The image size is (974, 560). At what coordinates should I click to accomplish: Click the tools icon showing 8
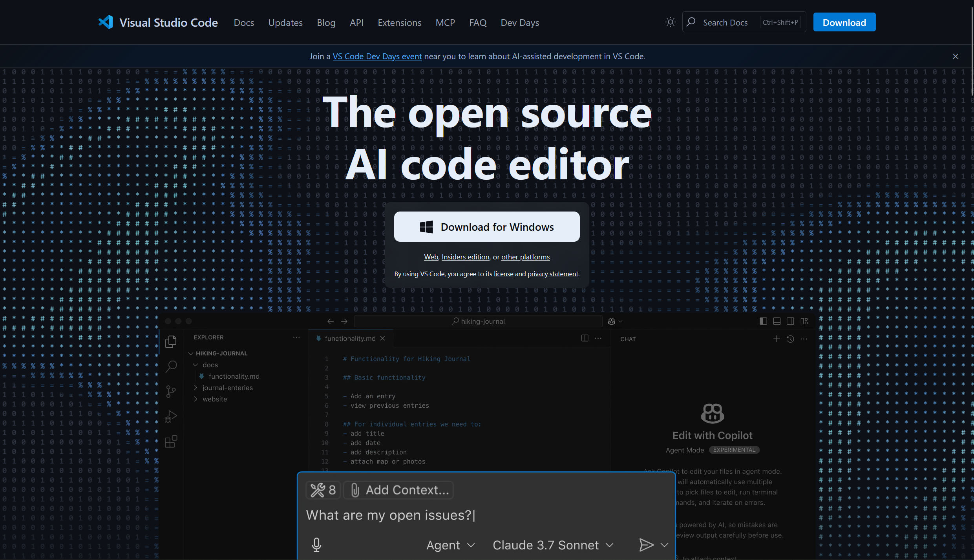(323, 490)
